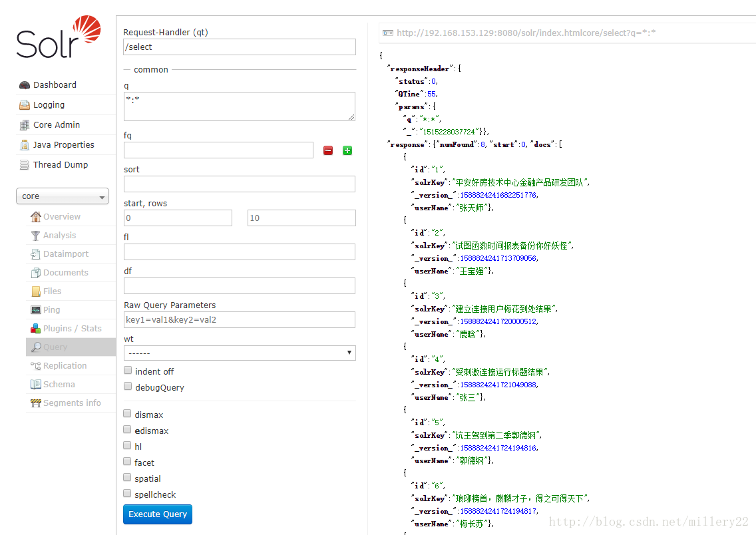Click the Analysis funnel icon
Screen dimensions: 756x535
pyautogui.click(x=36, y=236)
